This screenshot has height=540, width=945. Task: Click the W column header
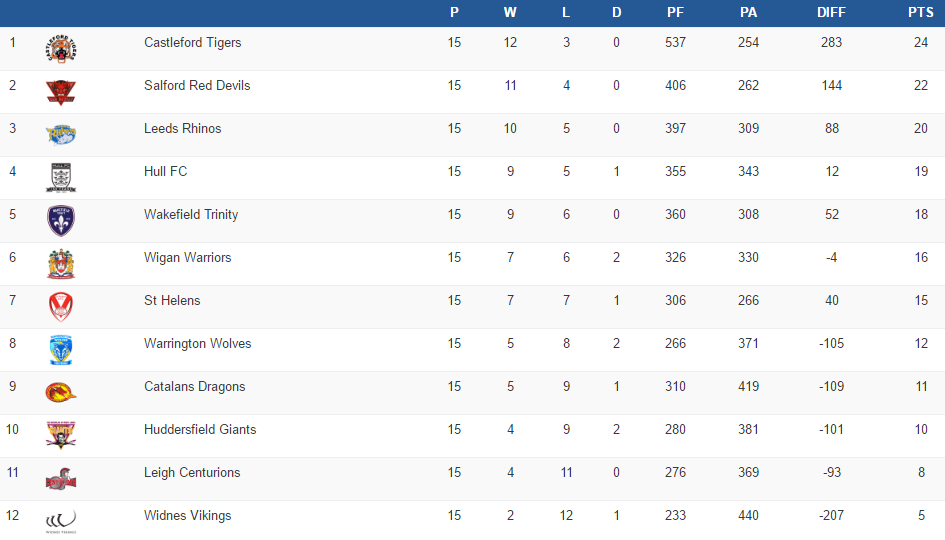(510, 13)
